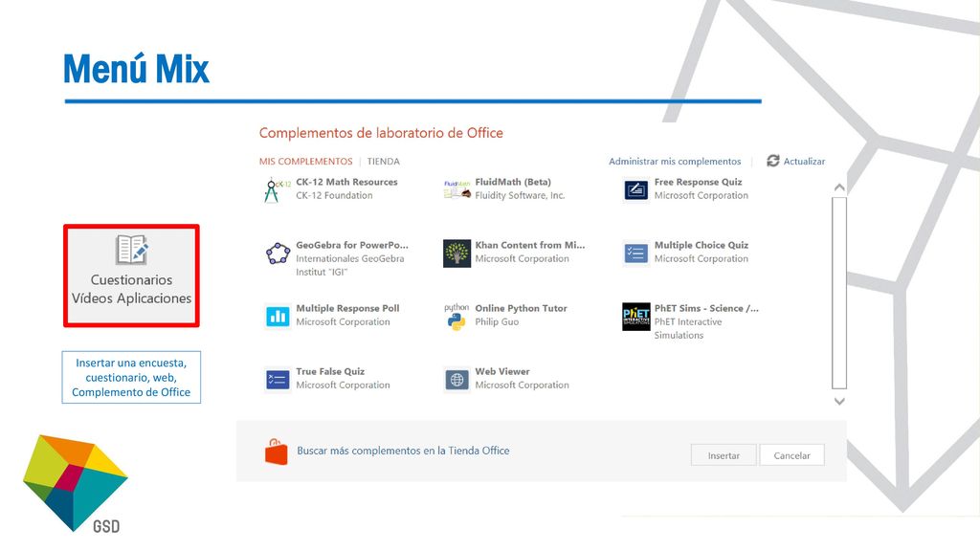Click the Office Store bag icon
Viewport: 980px width, 551px height.
pos(277,452)
